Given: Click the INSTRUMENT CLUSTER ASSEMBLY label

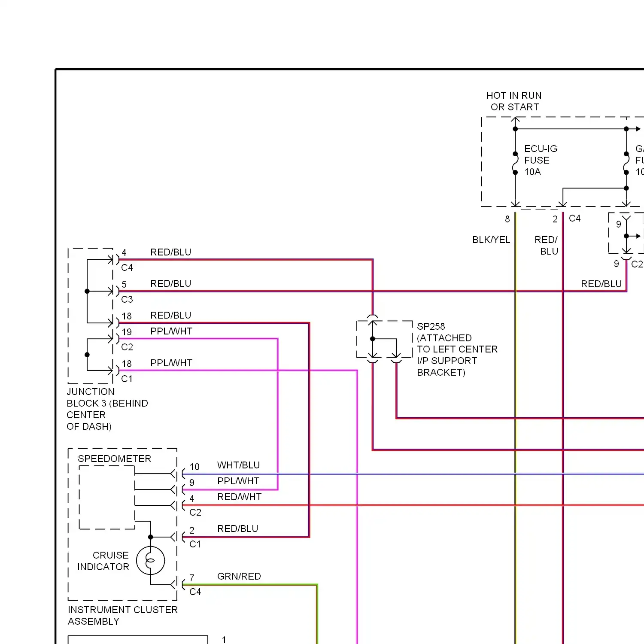Looking at the screenshot, I should point(123,615).
